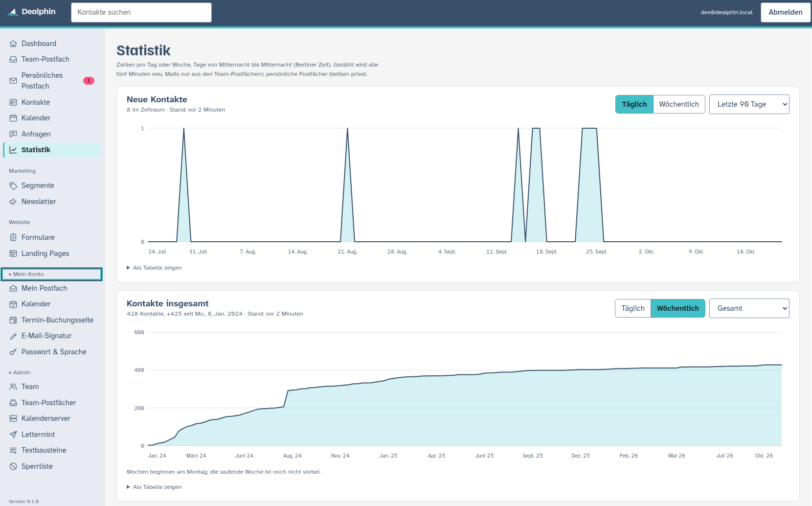Click the E-Mail-Signatur pen icon
812x506 pixels.
click(13, 336)
